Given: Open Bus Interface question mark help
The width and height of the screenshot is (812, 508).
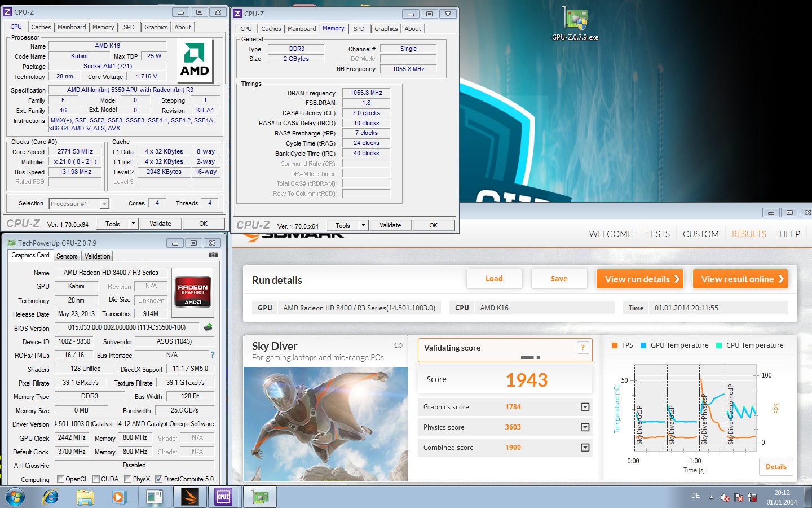Looking at the screenshot, I should [213, 355].
